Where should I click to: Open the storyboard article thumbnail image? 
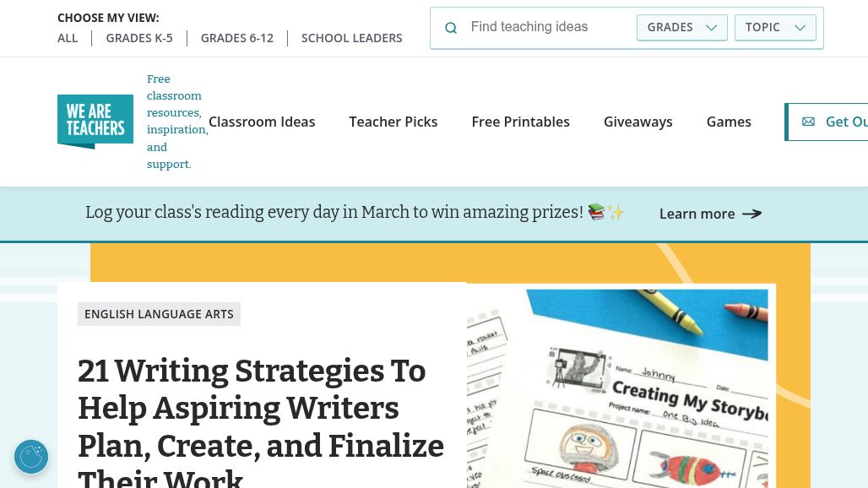tap(621, 388)
